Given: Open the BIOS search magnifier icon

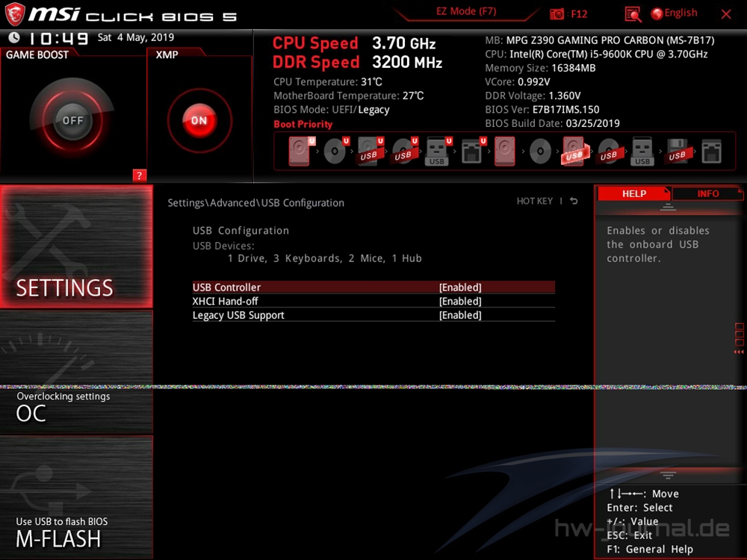Looking at the screenshot, I should (633, 14).
